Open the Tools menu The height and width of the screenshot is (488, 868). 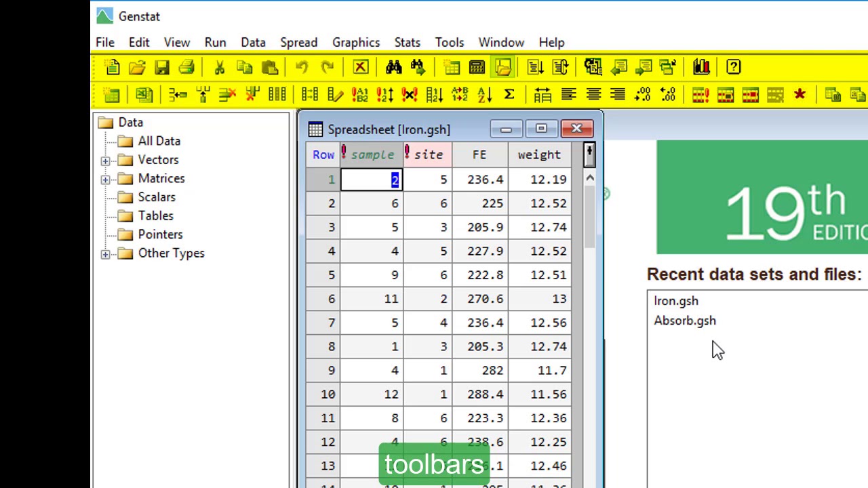[450, 42]
